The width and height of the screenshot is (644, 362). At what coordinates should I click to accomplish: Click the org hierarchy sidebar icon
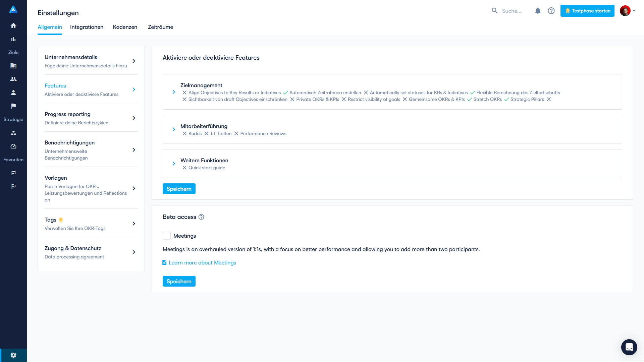pyautogui.click(x=13, y=133)
